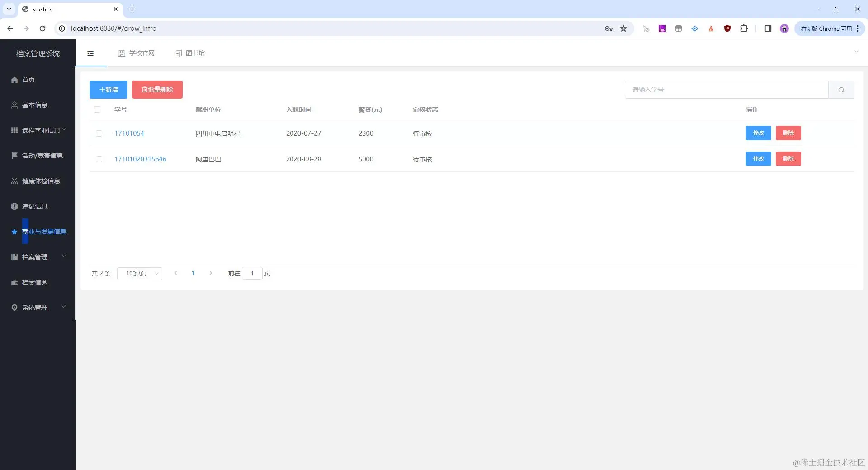Go to previous page arrow

(x=175, y=273)
